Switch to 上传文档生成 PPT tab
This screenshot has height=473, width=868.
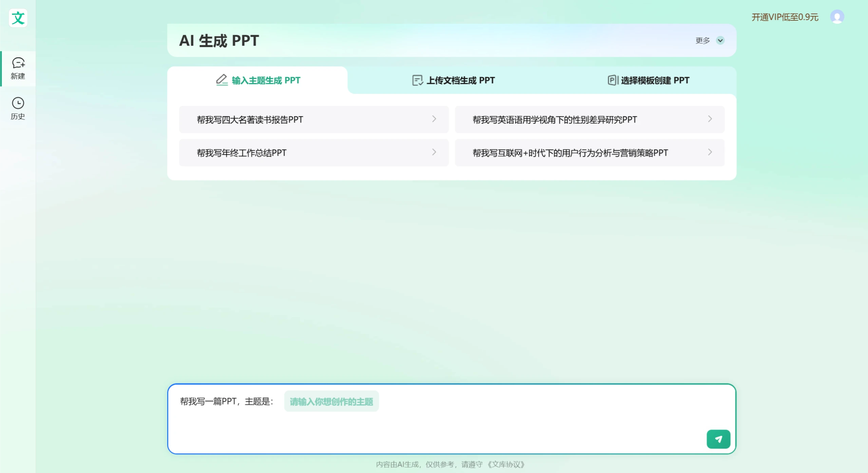[453, 80]
